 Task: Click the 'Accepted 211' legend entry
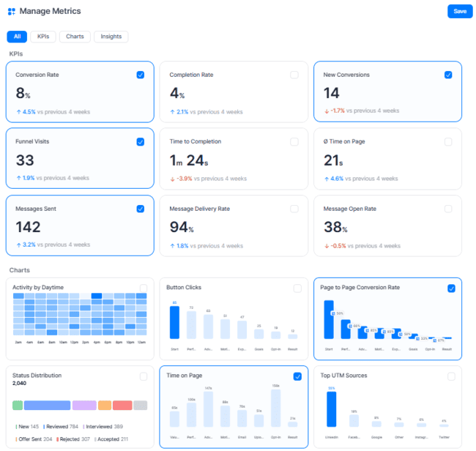tap(111, 439)
